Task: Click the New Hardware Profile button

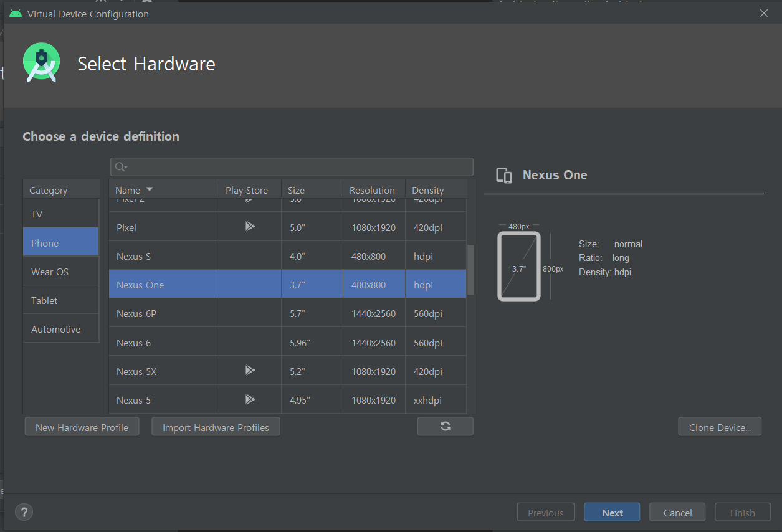Action: click(82, 427)
